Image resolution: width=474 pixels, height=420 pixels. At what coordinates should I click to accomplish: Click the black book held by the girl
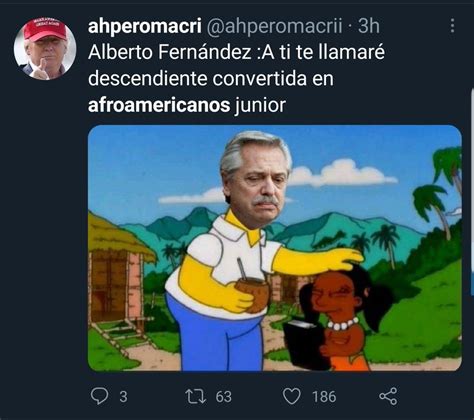coord(302,344)
